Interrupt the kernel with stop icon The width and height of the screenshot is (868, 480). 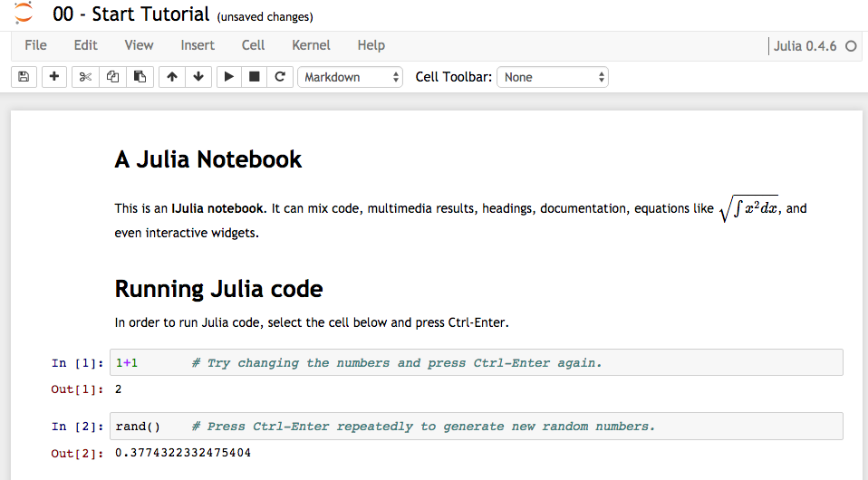click(254, 77)
